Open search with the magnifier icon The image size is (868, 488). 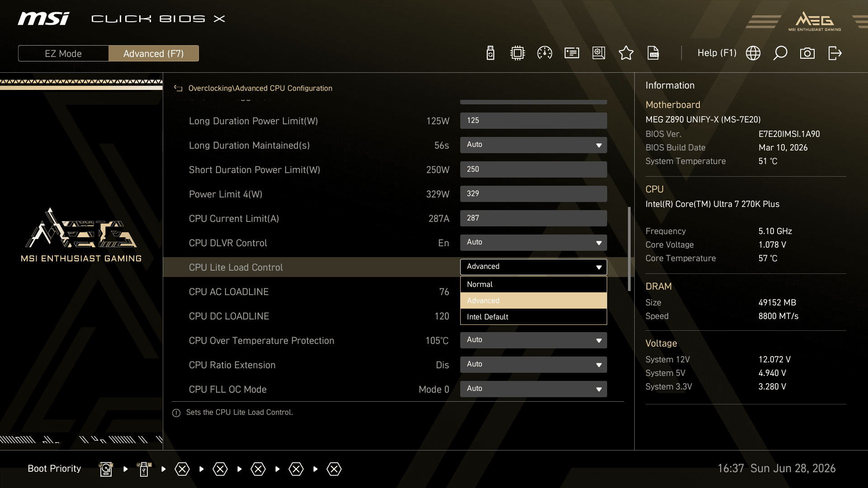(780, 53)
